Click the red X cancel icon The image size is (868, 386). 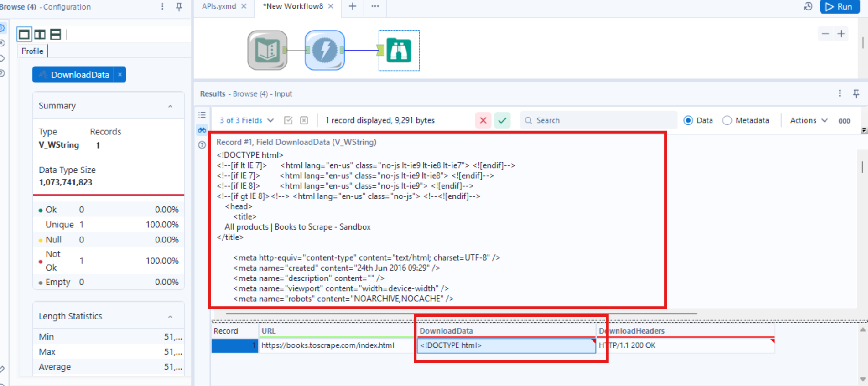click(x=483, y=120)
